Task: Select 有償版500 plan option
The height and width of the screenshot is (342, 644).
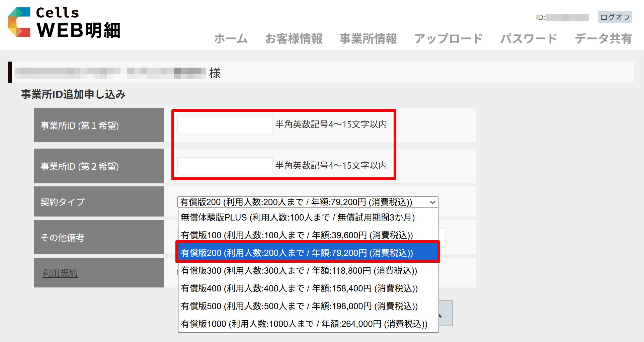Action: tap(299, 306)
